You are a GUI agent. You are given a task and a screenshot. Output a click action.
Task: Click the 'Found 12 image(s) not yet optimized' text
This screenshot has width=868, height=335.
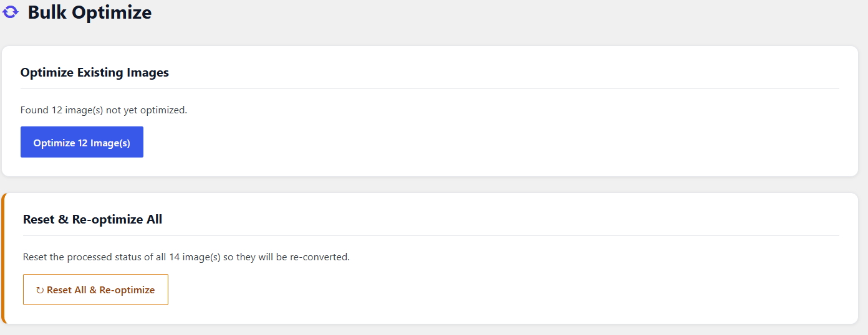click(x=104, y=110)
